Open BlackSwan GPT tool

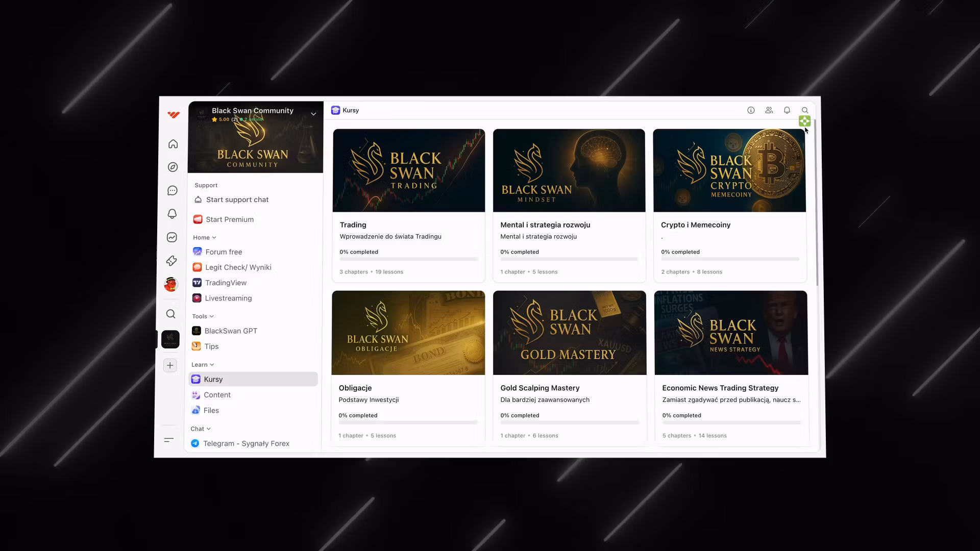tap(231, 331)
